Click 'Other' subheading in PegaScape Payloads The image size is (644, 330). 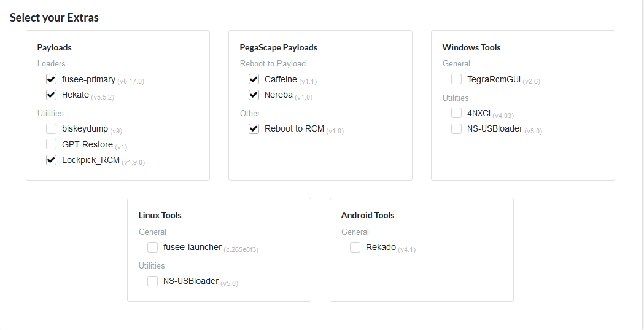[250, 114]
